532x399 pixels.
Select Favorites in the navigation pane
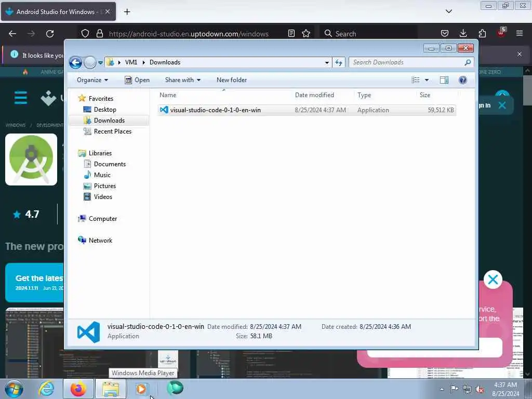pyautogui.click(x=101, y=98)
